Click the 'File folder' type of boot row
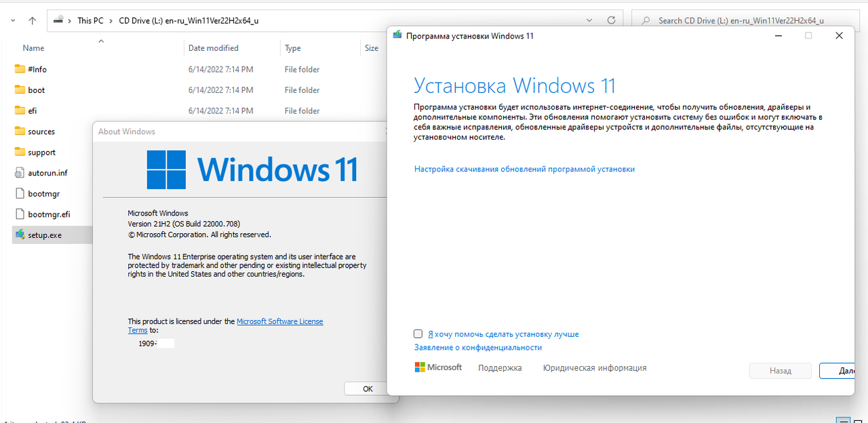The image size is (868, 423). [302, 90]
